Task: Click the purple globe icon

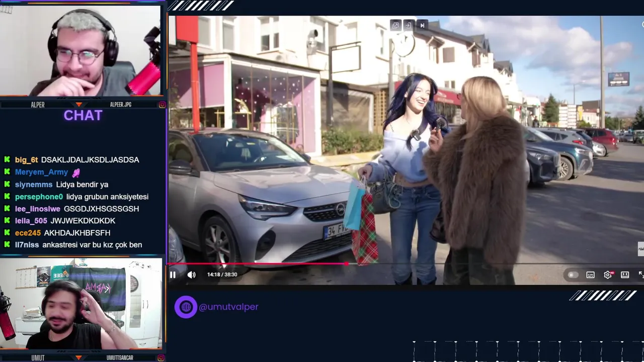Action: click(186, 307)
